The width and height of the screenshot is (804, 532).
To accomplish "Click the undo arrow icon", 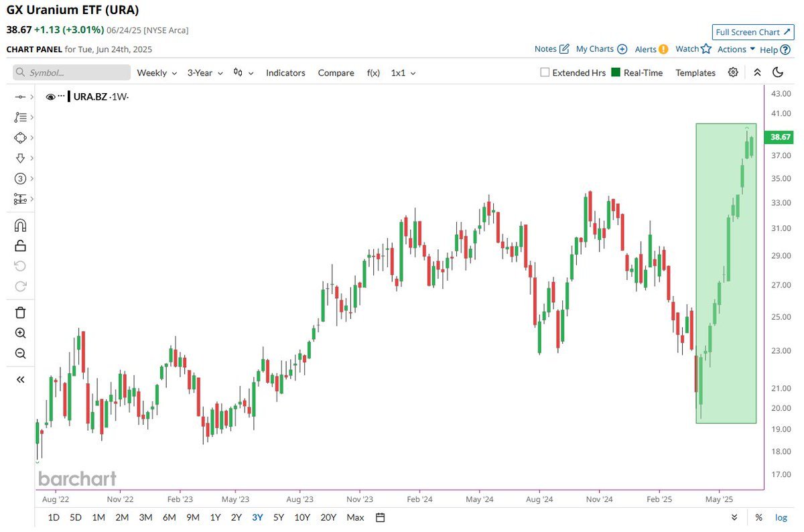I will pyautogui.click(x=20, y=266).
